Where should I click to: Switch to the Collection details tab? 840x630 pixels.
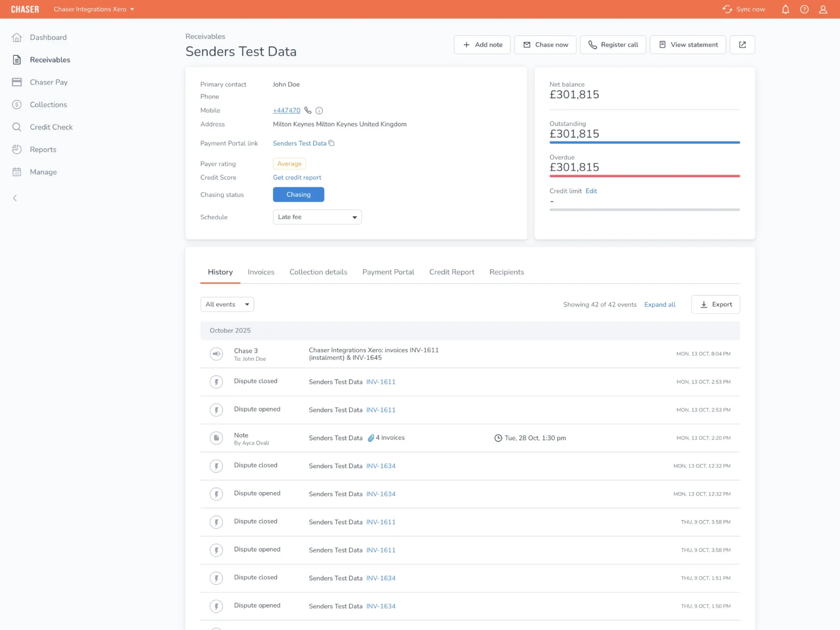click(x=318, y=272)
